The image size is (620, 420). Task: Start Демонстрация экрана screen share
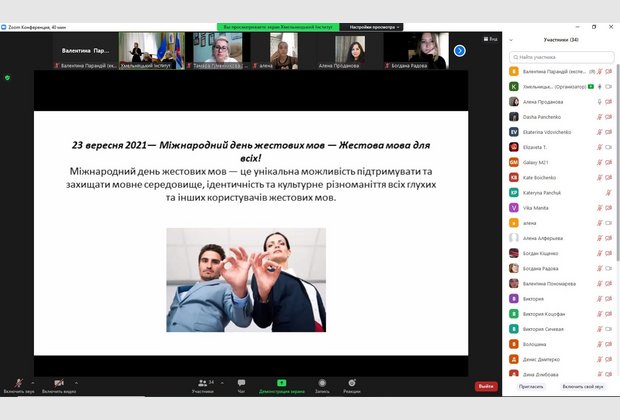[x=282, y=386]
